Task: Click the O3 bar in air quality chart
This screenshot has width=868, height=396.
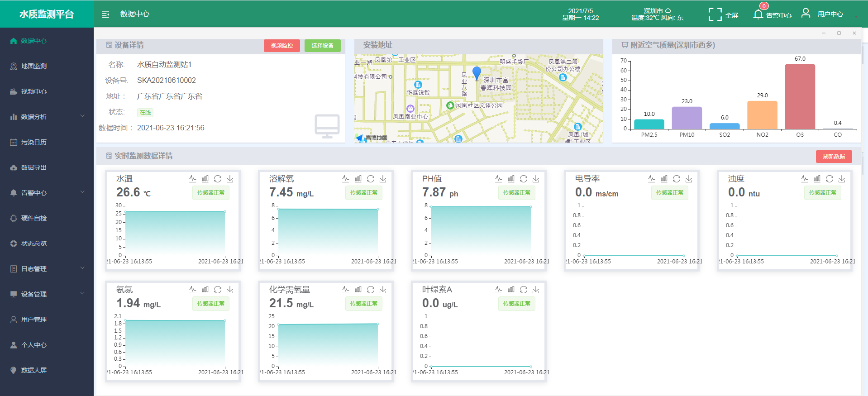Action: (800, 97)
